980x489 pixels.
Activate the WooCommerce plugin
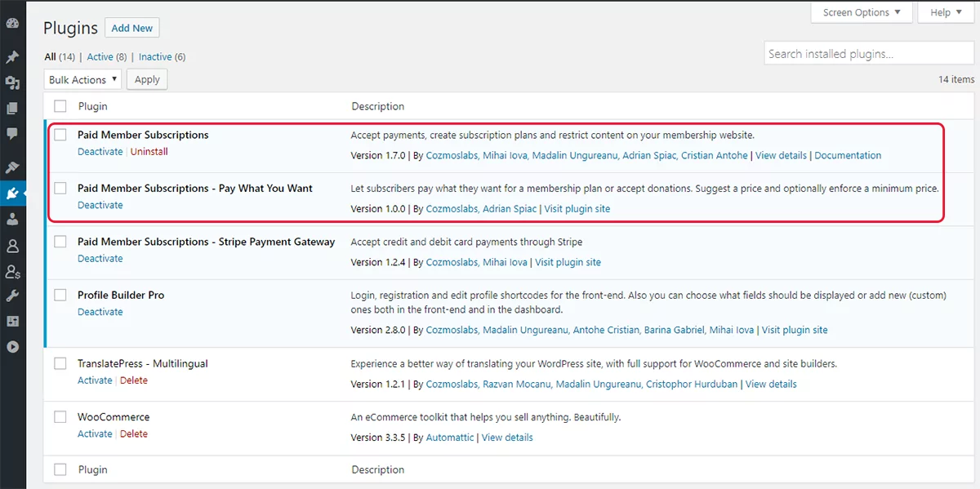(95, 434)
